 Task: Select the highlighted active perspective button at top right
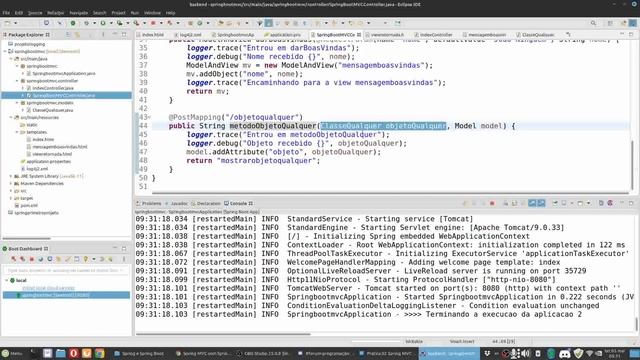(633, 23)
